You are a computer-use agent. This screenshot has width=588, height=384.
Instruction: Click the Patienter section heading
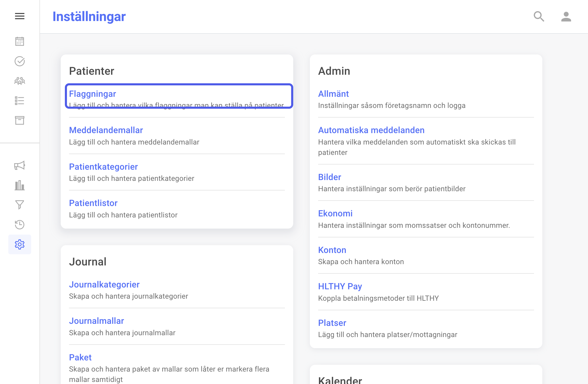92,71
